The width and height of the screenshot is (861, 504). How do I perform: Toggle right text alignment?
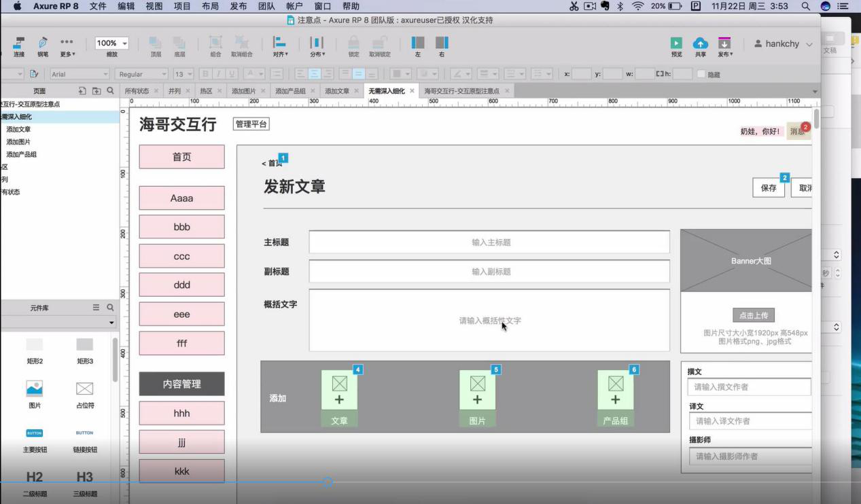coord(328,74)
